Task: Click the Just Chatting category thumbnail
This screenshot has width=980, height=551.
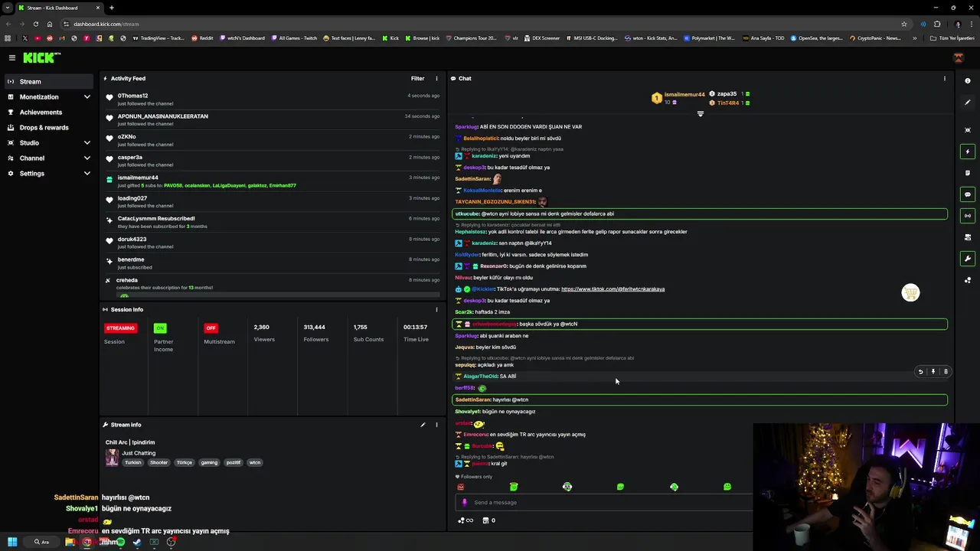Action: pyautogui.click(x=112, y=458)
